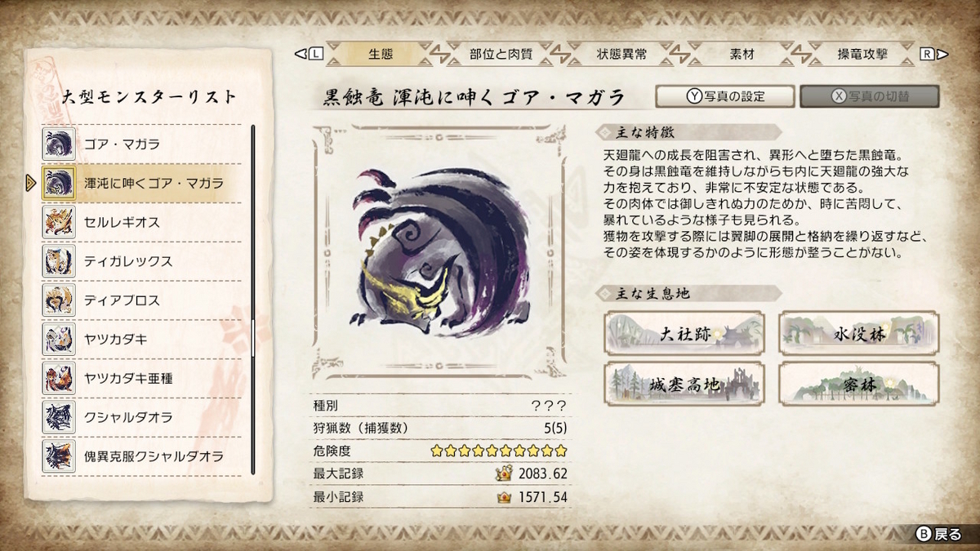Screen dimensions: 980x551
Task: Click the 写真の設定 button
Action: tap(724, 96)
